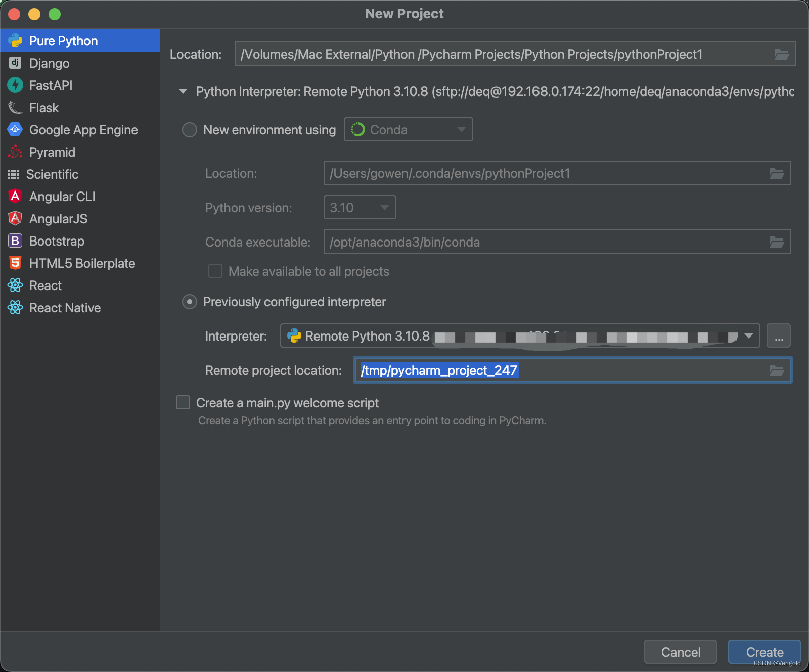Click the Angular CLI icon
The height and width of the screenshot is (672, 809).
[x=15, y=196]
